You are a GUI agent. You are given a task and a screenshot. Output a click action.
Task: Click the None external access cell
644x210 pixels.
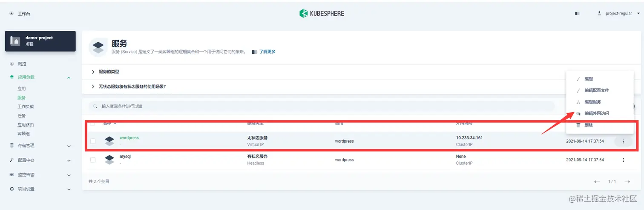pyautogui.click(x=461, y=157)
